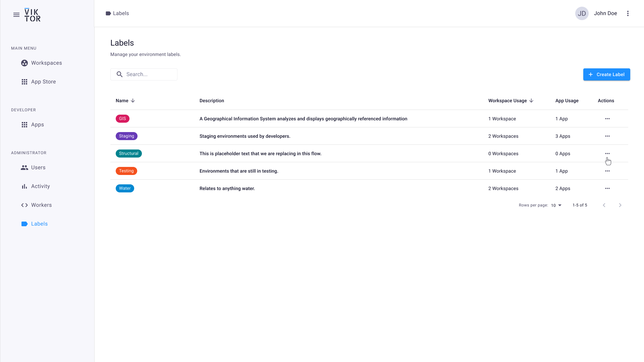Click the VIKTOR logo
This screenshot has height=362, width=644.
[32, 15]
